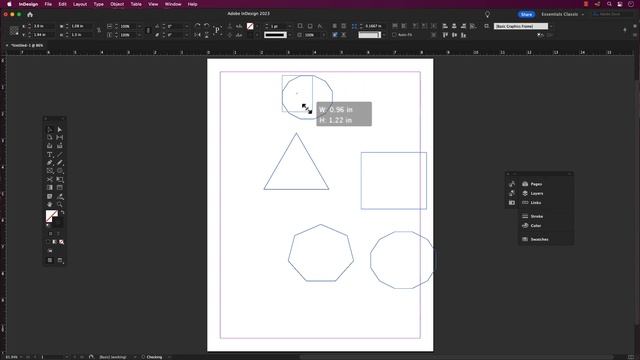Toggle constrain proportions for width and height
This screenshot has width=640, height=360.
pos(98,30)
